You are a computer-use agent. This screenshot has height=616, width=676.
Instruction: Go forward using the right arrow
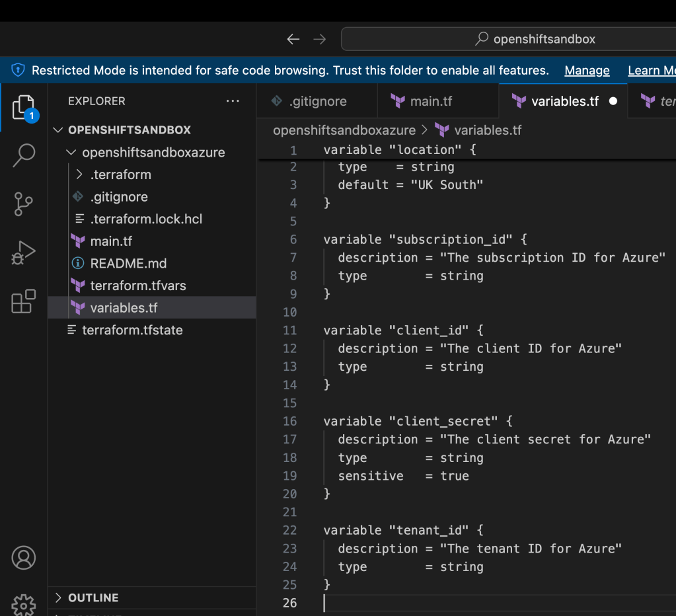[x=319, y=39]
